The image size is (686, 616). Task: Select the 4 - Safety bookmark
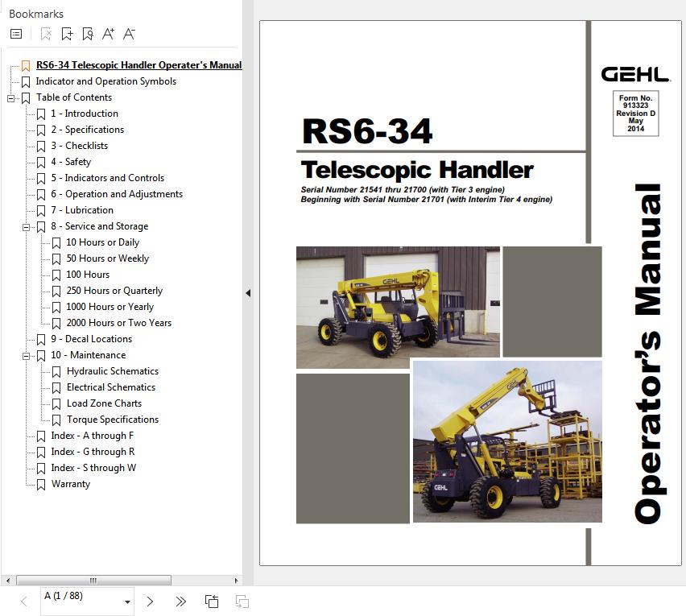(71, 162)
